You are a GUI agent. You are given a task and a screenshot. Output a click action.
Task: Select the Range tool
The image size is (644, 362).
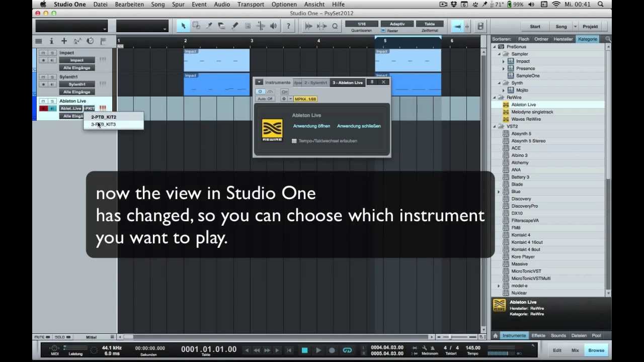[196, 26]
